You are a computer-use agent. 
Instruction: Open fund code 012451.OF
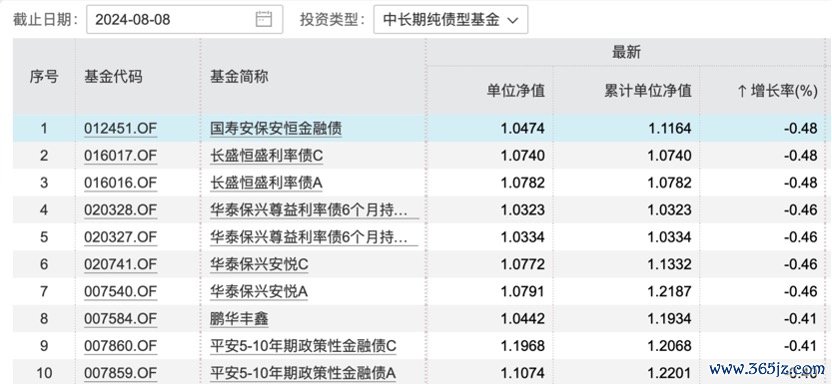tap(120, 128)
